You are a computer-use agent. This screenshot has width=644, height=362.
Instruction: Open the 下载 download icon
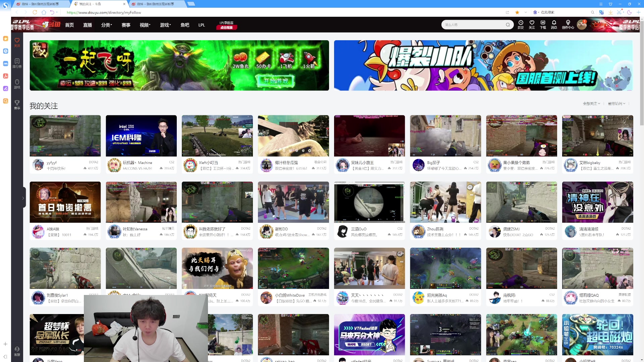pos(543,24)
